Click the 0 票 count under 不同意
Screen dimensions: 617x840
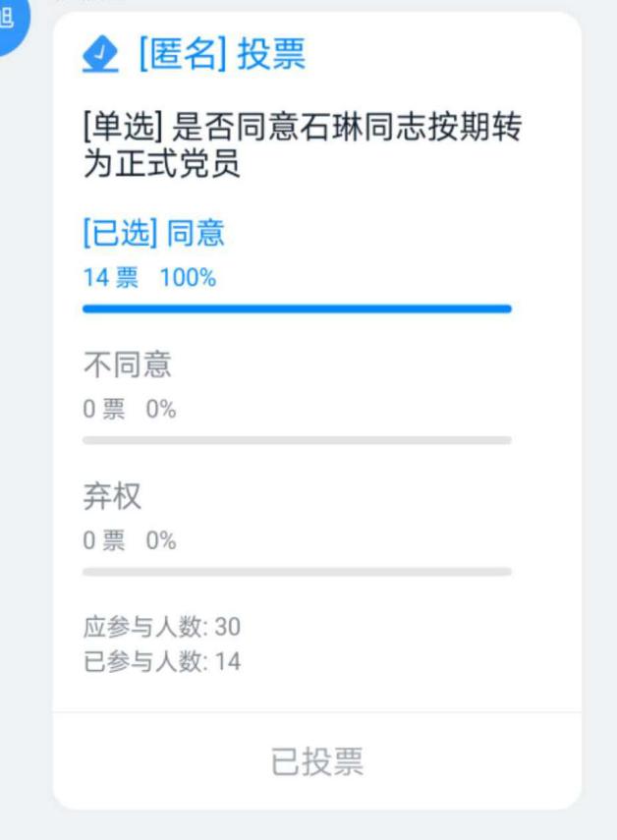pyautogui.click(x=104, y=410)
